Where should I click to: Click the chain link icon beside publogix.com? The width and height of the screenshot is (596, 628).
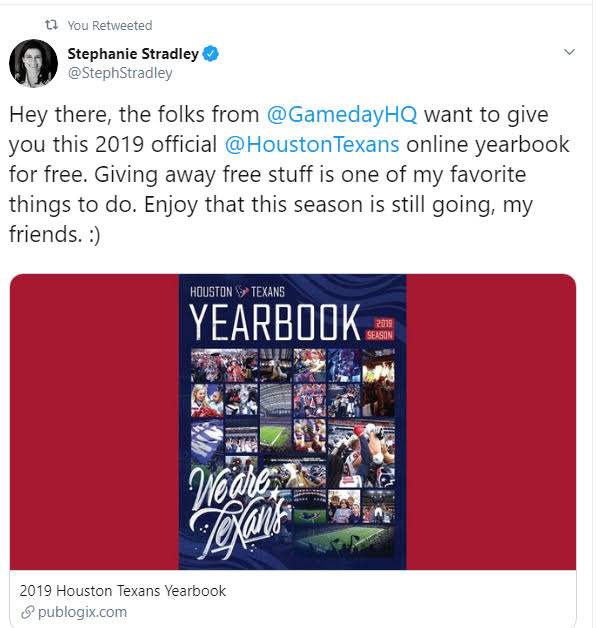click(27, 612)
